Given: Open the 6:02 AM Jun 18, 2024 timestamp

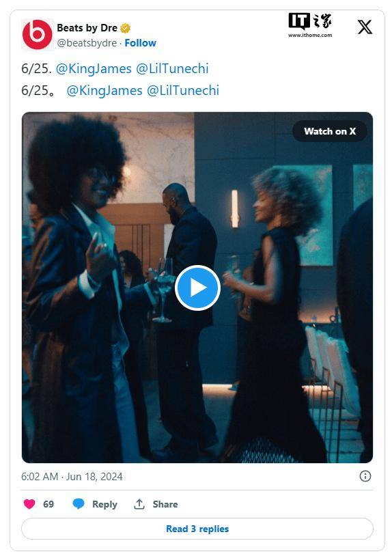Looking at the screenshot, I should pyautogui.click(x=72, y=476).
